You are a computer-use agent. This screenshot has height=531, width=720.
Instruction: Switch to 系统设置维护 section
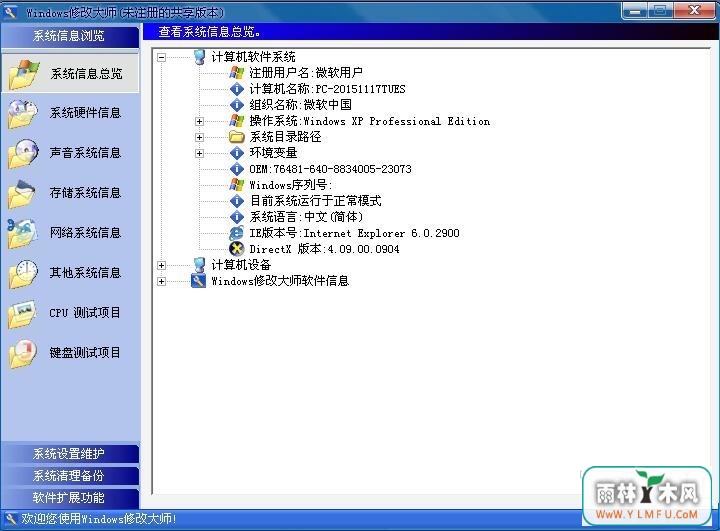point(70,454)
